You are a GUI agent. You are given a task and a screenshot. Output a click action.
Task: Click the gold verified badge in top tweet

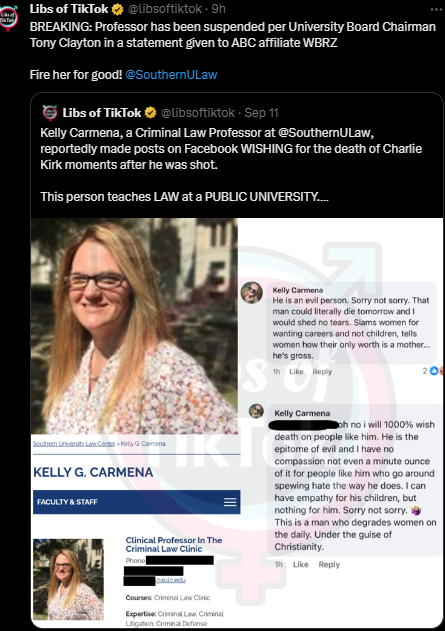(117, 9)
